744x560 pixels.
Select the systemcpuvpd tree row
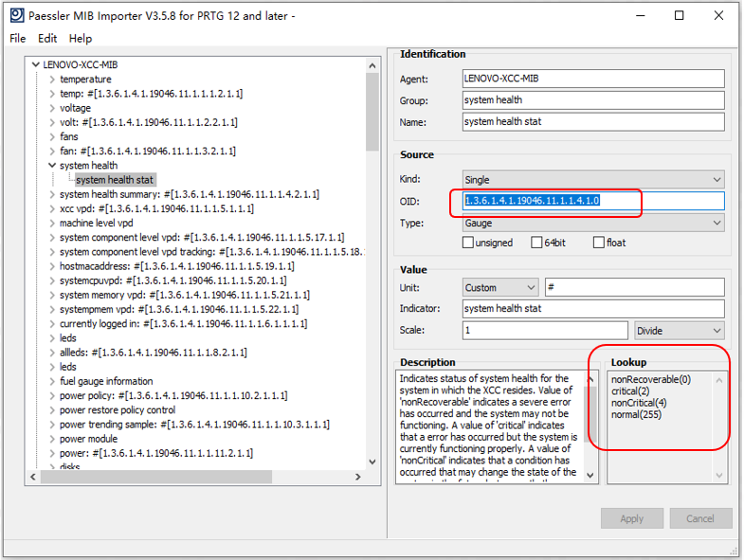click(x=172, y=280)
